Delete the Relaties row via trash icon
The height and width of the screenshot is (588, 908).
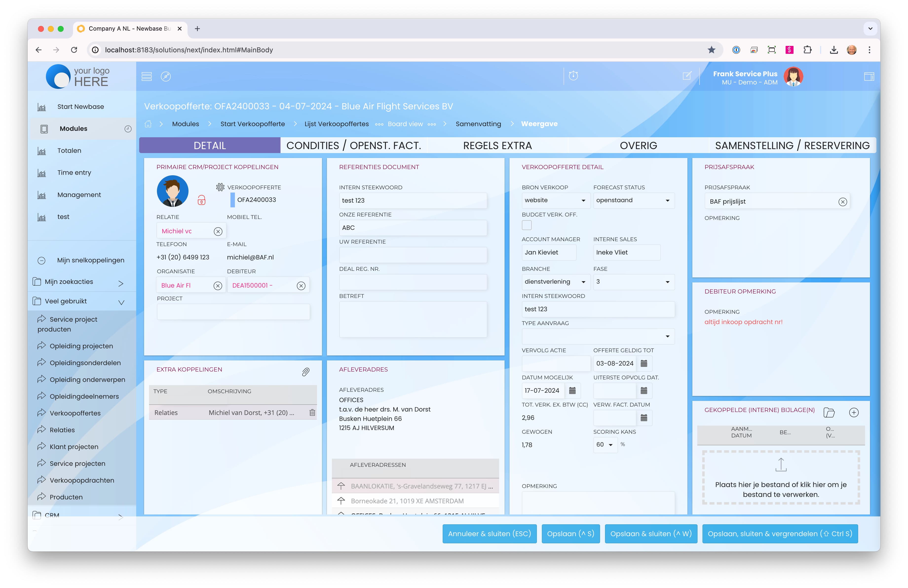coord(312,412)
